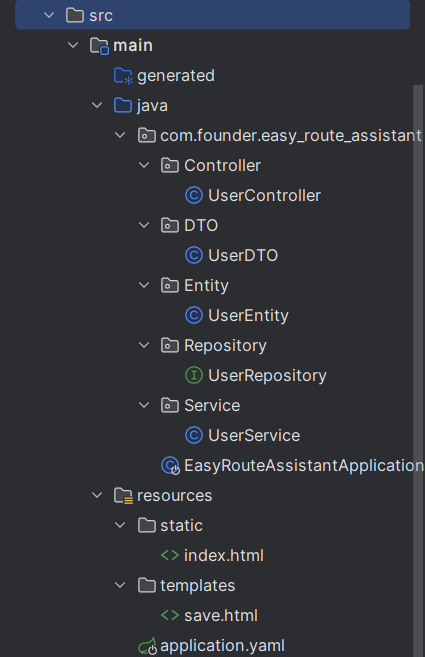Collapse the Repository package arrow

tap(144, 345)
